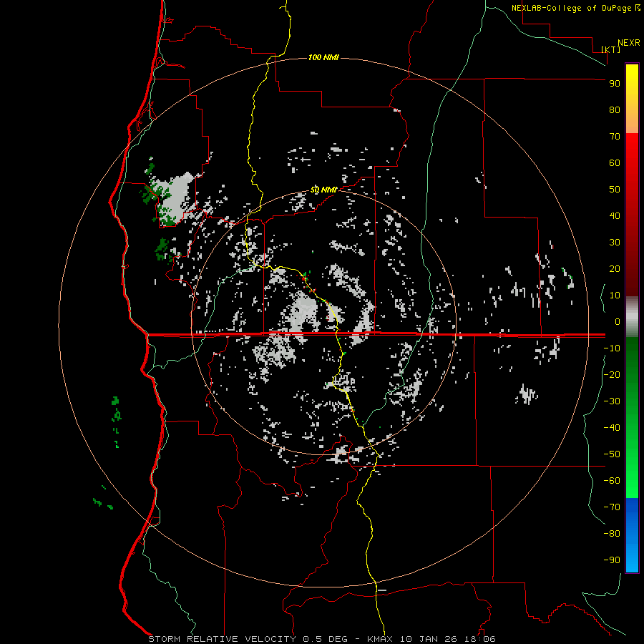Click the 100 NMI range ring label
644x644 pixels.
323,57
